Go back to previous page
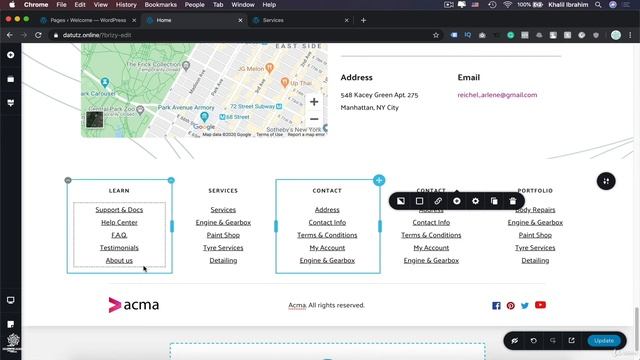640x360 pixels. coord(10,35)
